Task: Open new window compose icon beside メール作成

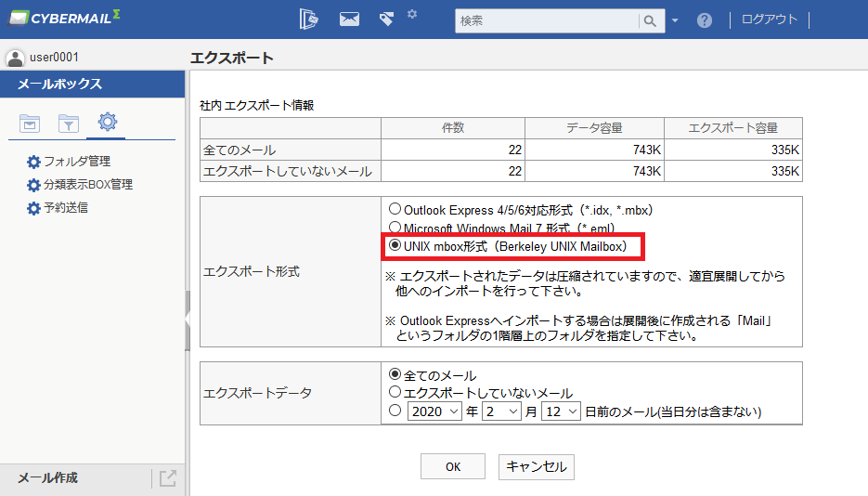Action: click(x=167, y=477)
